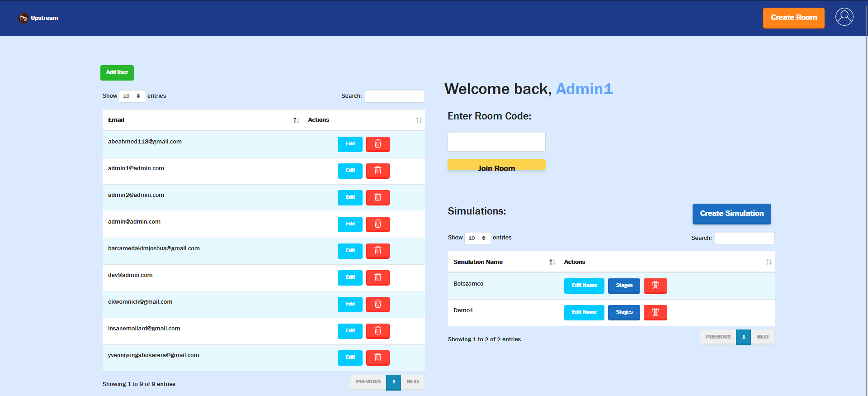The image size is (868, 396).
Task: Click the 'Botszamco' simulation name
Action: click(468, 284)
